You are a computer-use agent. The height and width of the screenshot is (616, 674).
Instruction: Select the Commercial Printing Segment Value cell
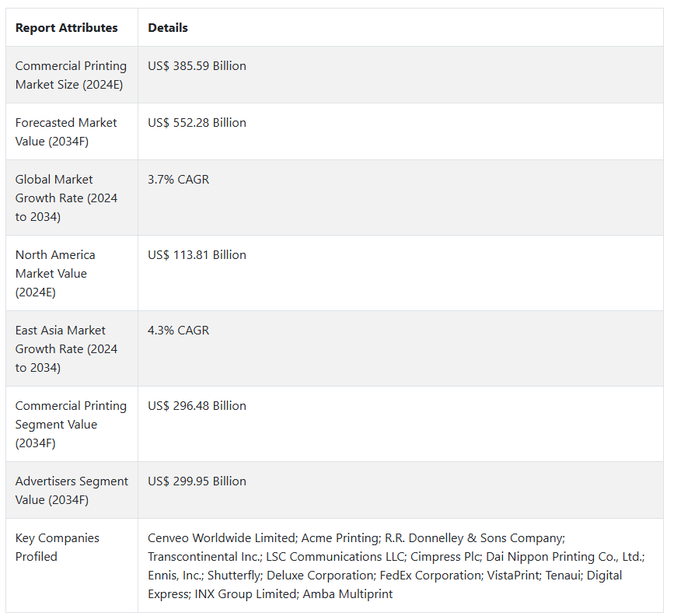coord(71,425)
